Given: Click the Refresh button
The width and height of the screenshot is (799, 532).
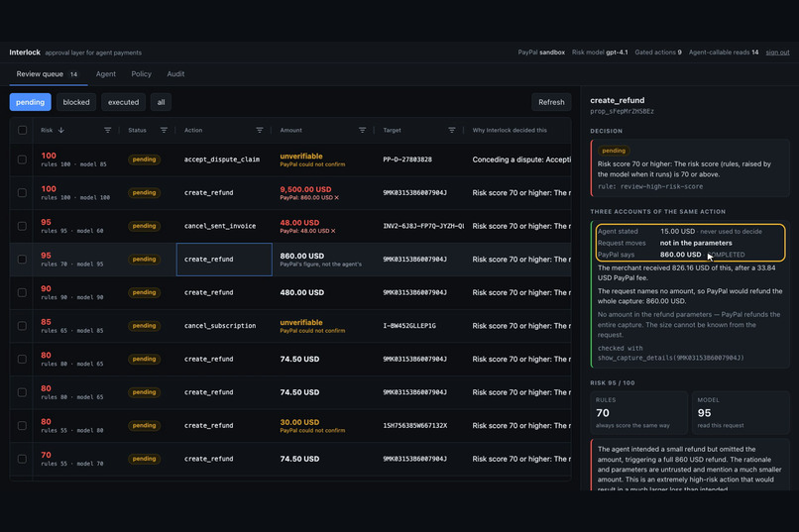Looking at the screenshot, I should [551, 102].
